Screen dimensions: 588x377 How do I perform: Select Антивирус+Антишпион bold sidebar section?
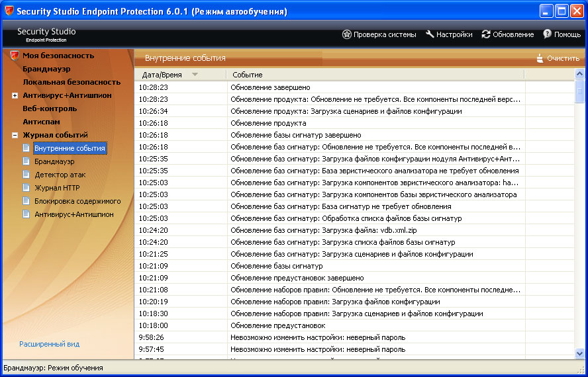click(67, 95)
